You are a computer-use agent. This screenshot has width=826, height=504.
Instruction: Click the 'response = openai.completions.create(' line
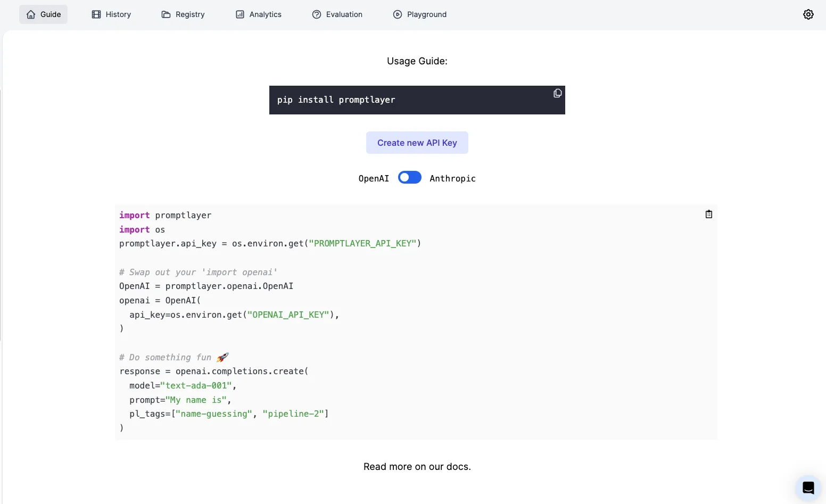(214, 371)
